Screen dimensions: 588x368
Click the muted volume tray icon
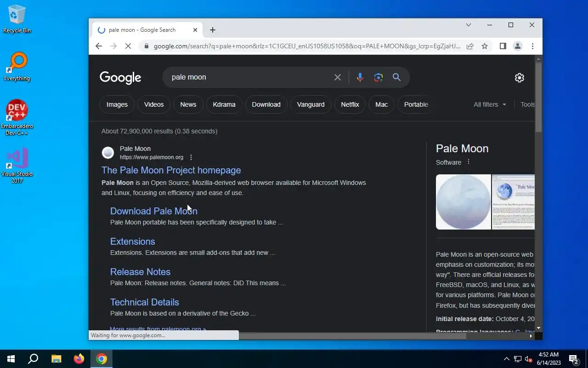coord(528,359)
